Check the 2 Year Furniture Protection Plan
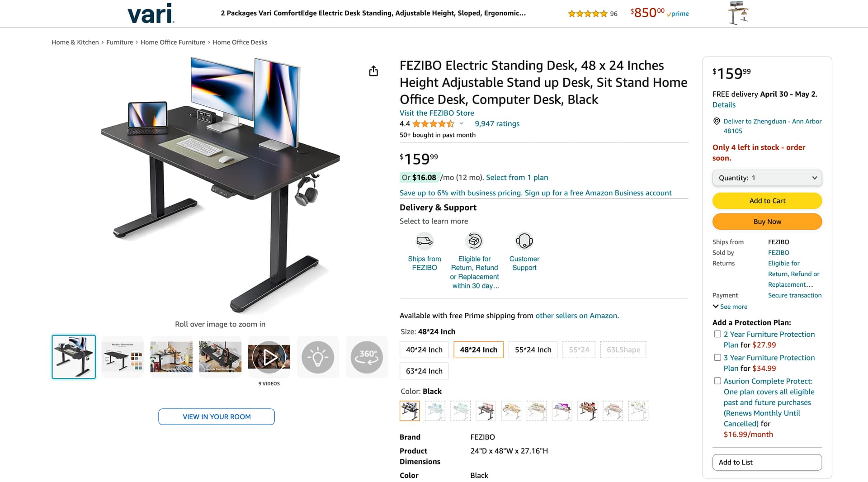Screen dimensions: 868x482 [717, 334]
